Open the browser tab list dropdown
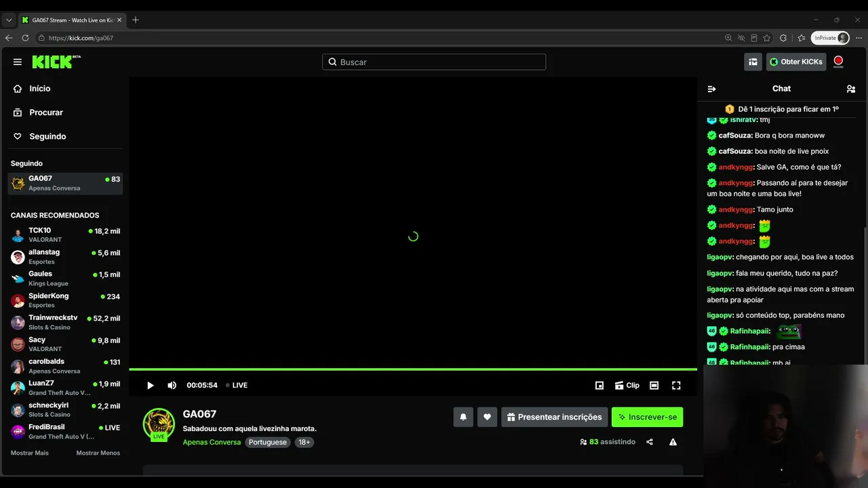868x488 pixels. click(x=9, y=20)
